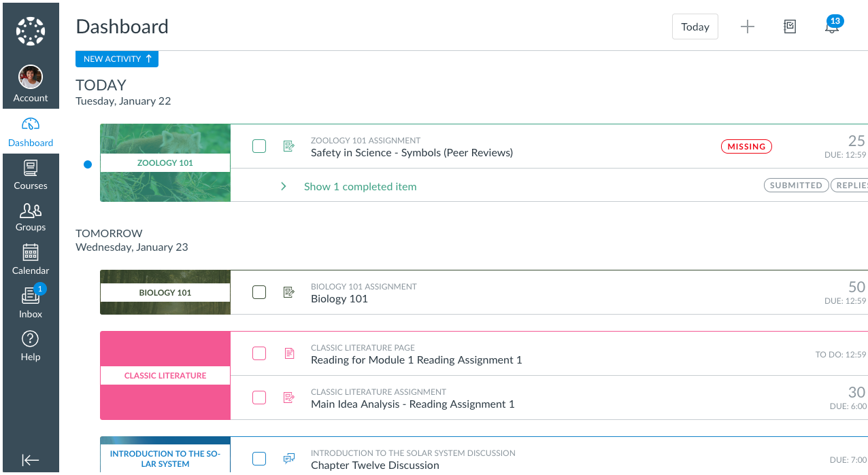
Task: Open the notifications bell showing 13
Action: click(x=831, y=27)
